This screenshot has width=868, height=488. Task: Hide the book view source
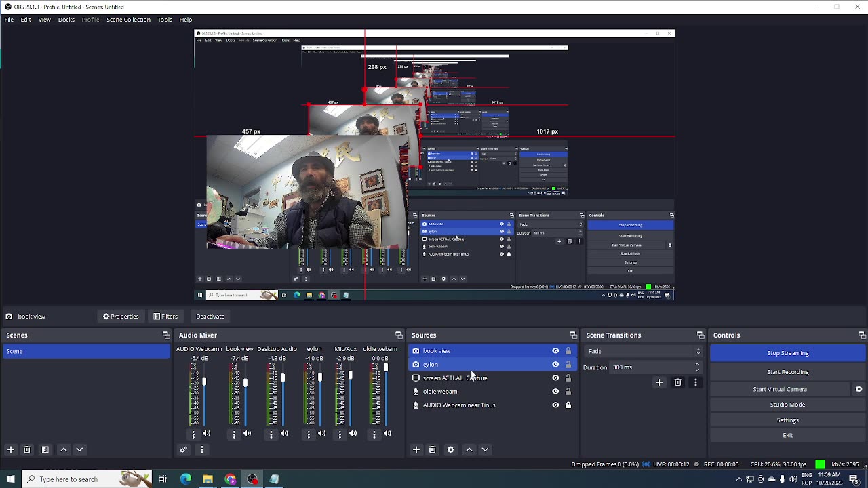(555, 351)
